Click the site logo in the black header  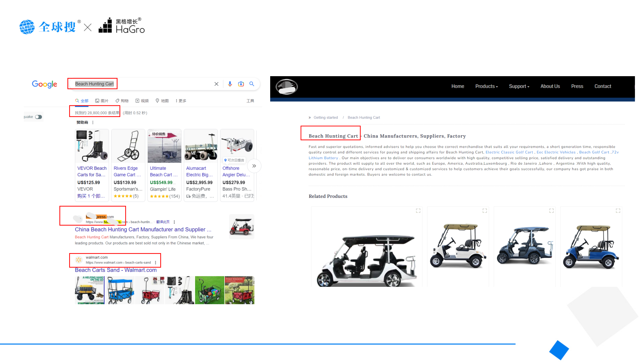(287, 87)
